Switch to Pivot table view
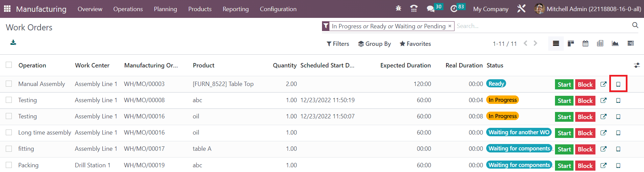The width and height of the screenshot is (644, 172). point(600,44)
